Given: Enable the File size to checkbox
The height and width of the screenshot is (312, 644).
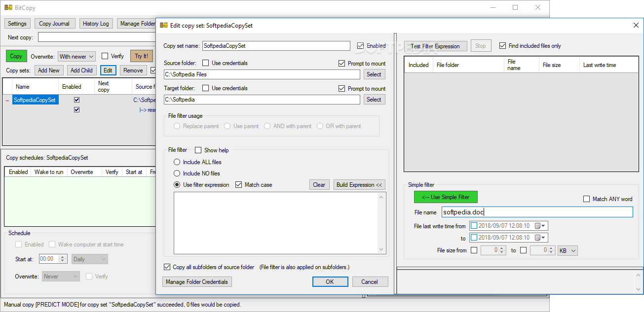Looking at the screenshot, I should [x=523, y=250].
